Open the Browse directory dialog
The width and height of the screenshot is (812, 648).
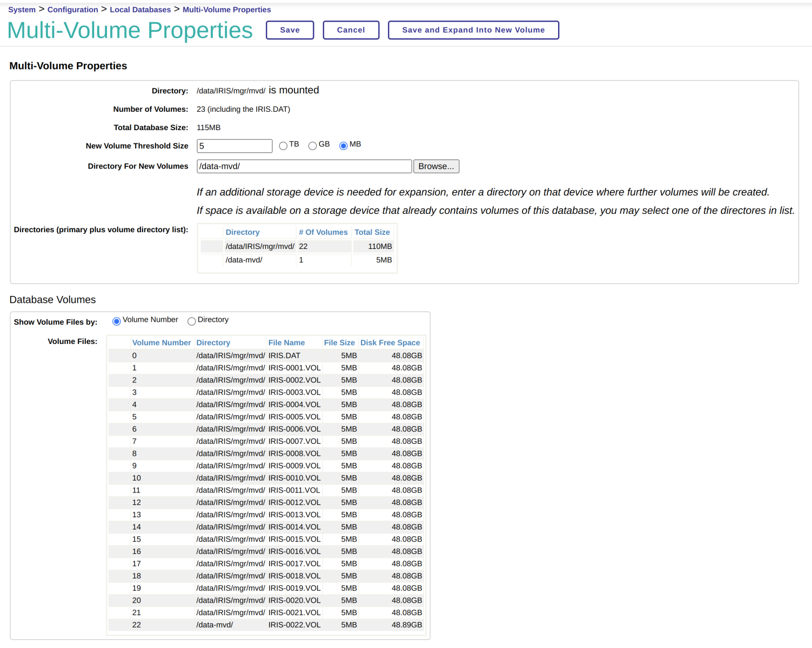(436, 166)
